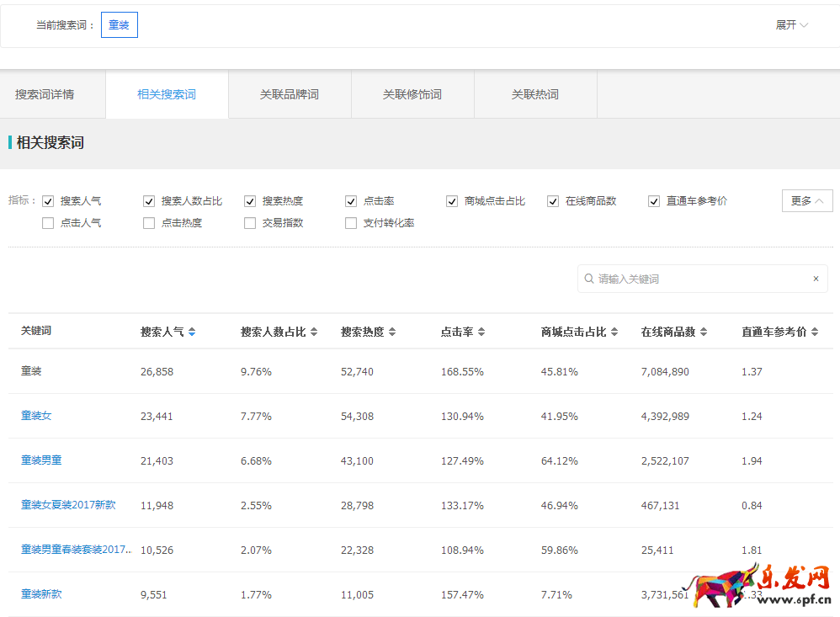Sort table by 搜索人气 using its sort arrows

pyautogui.click(x=191, y=331)
